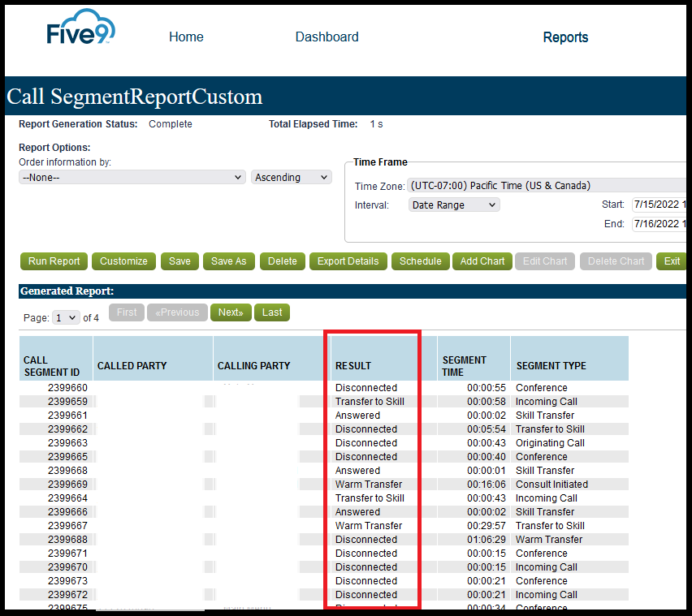Click the Delete report button
This screenshot has height=616, width=692.
click(282, 261)
